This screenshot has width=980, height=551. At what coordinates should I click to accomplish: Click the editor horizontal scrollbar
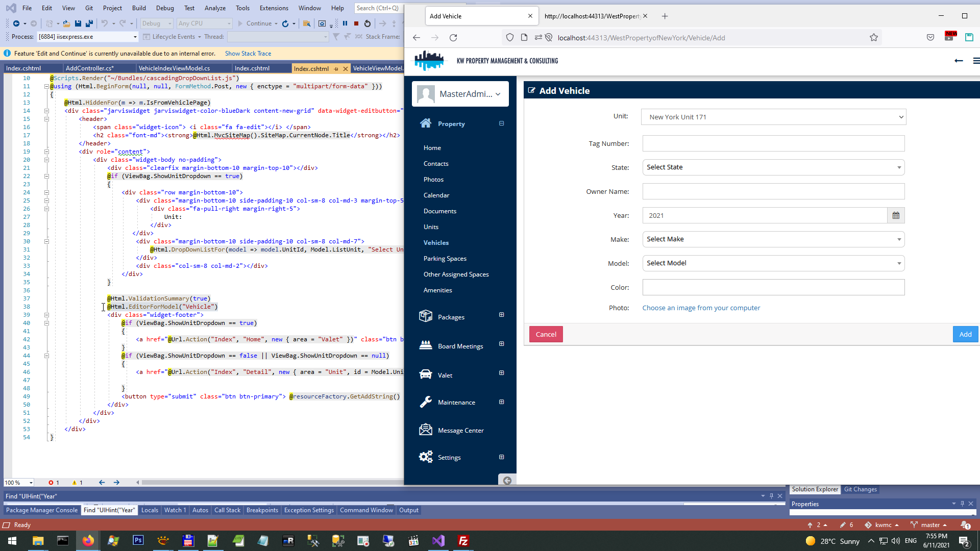pos(271,483)
